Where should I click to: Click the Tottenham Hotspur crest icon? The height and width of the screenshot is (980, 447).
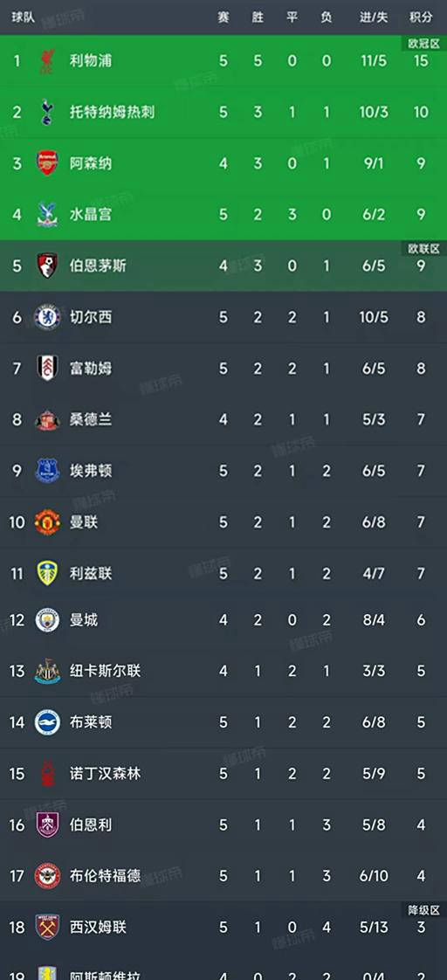[47, 112]
